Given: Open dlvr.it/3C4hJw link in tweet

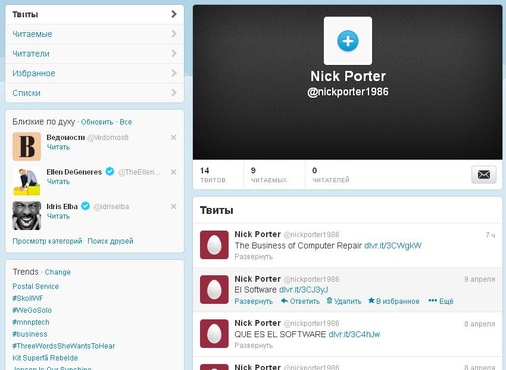Looking at the screenshot, I should coord(354,334).
